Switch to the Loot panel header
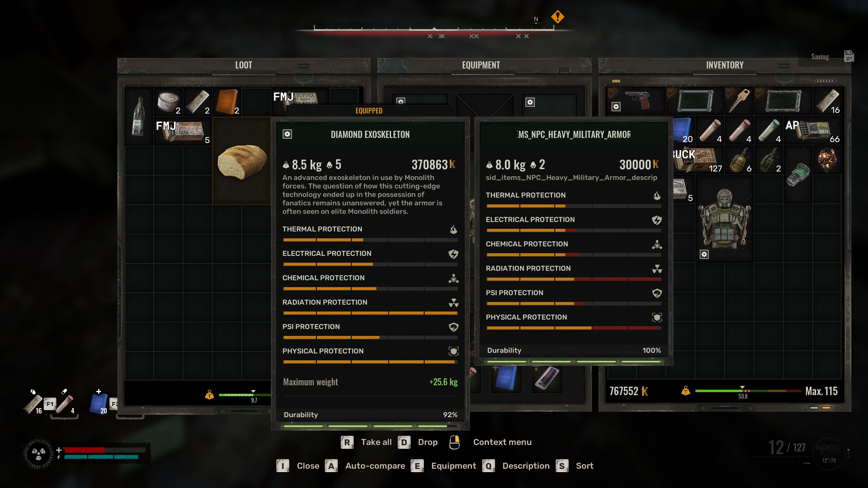The height and width of the screenshot is (488, 868). pyautogui.click(x=244, y=65)
